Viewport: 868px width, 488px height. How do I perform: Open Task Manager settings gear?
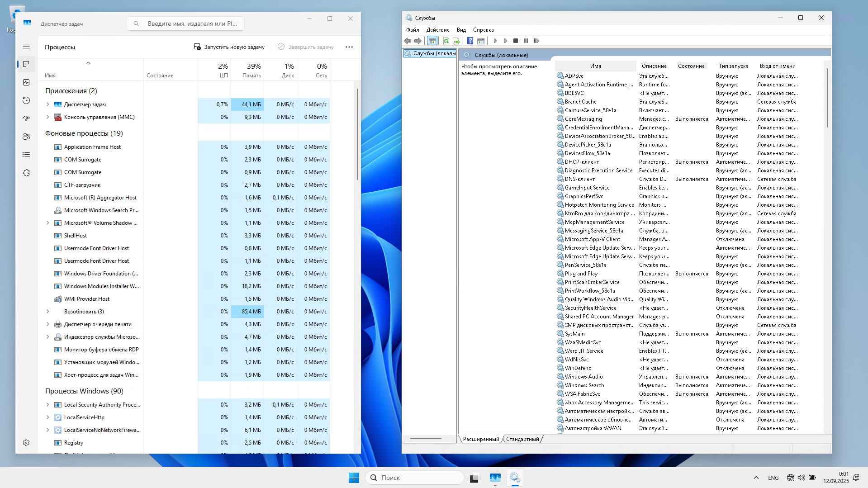coord(26,443)
